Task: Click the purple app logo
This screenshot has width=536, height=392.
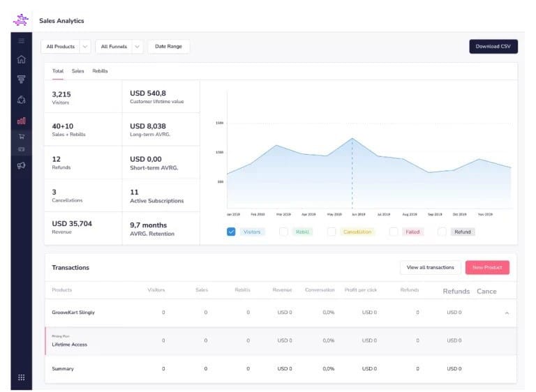Action: pyautogui.click(x=21, y=20)
